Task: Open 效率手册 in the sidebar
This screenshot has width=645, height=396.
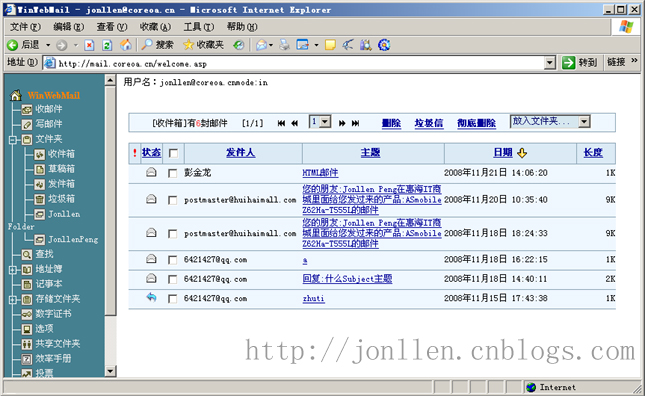Action: [x=53, y=359]
